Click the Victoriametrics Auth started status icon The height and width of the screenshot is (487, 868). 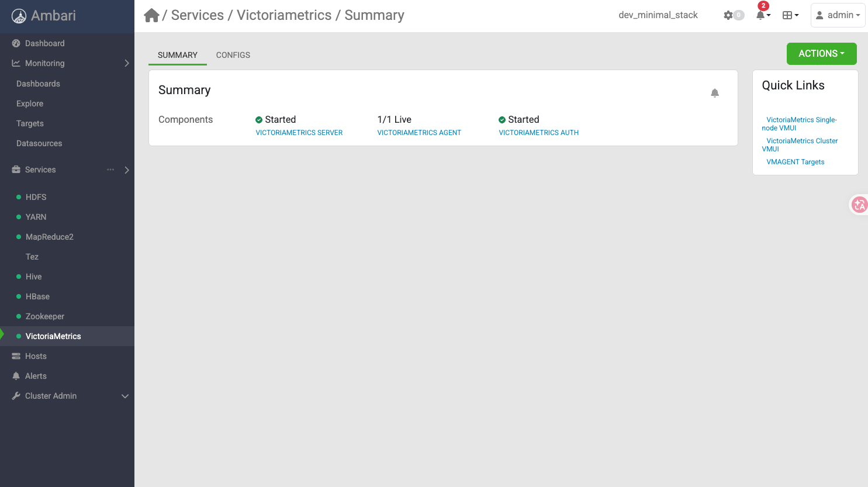click(502, 120)
